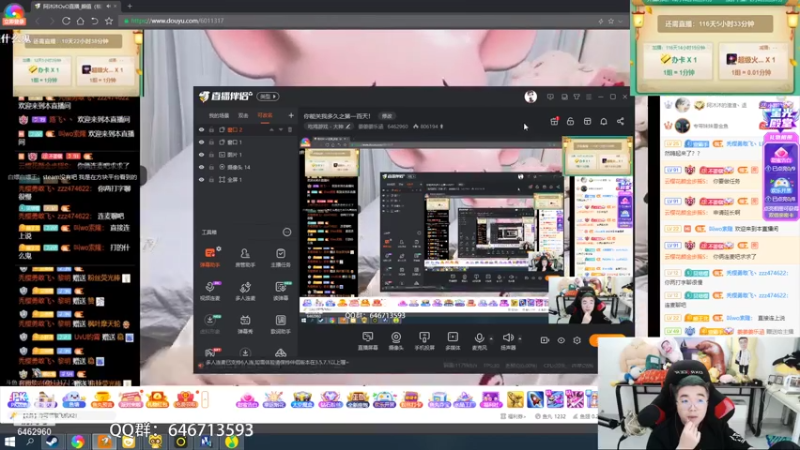Screen dimensions: 800x450
Task: Hide the 窗口 1 source with its eye
Action: click(x=202, y=142)
